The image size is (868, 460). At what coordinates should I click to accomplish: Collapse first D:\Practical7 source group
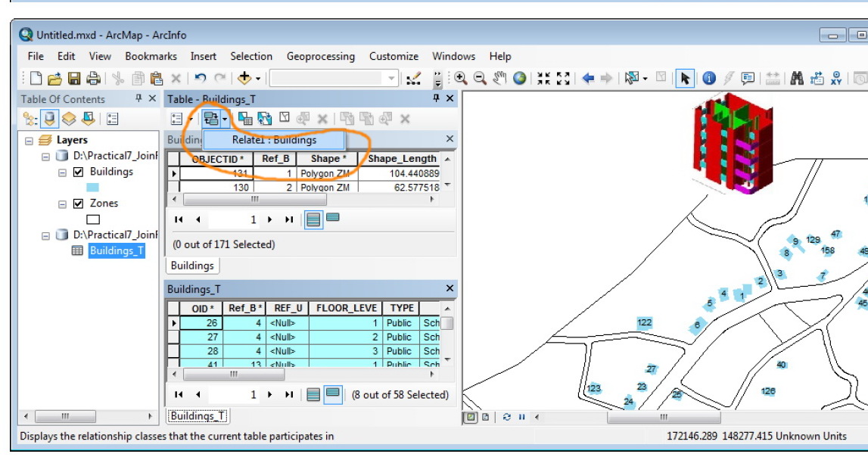[x=45, y=157]
